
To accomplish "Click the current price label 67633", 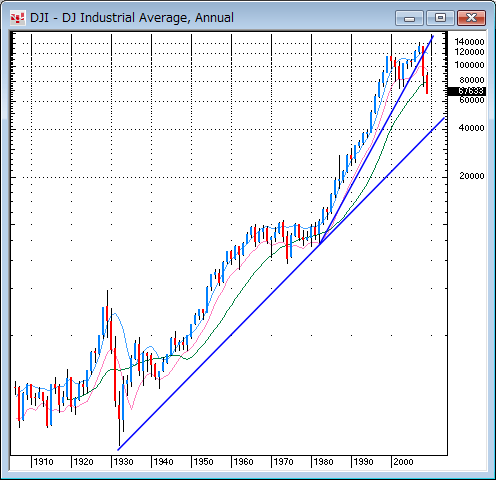I will click(x=466, y=91).
